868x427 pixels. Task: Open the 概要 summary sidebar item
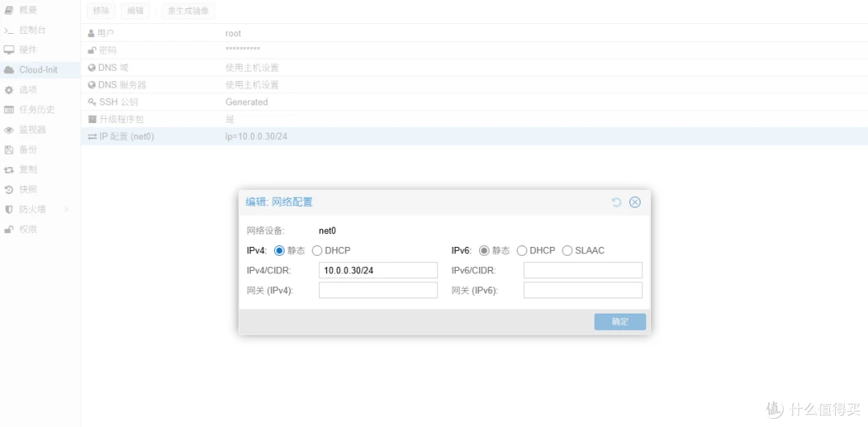click(x=40, y=10)
